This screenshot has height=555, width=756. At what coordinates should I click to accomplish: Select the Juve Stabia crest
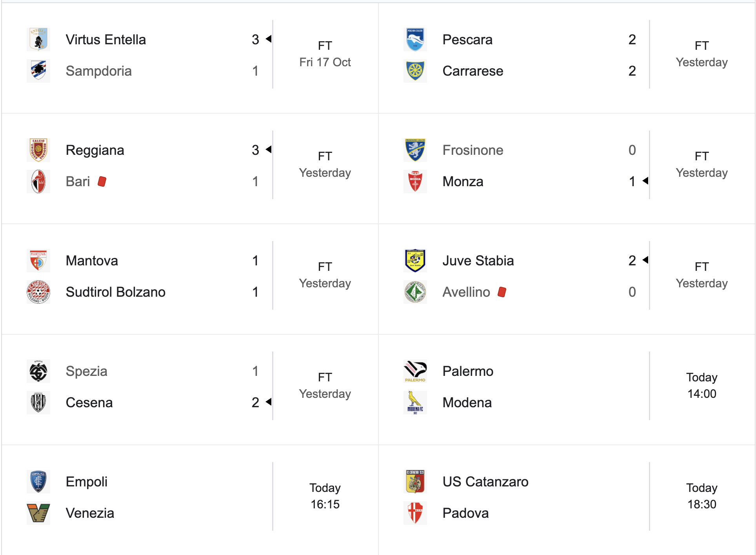(x=415, y=260)
